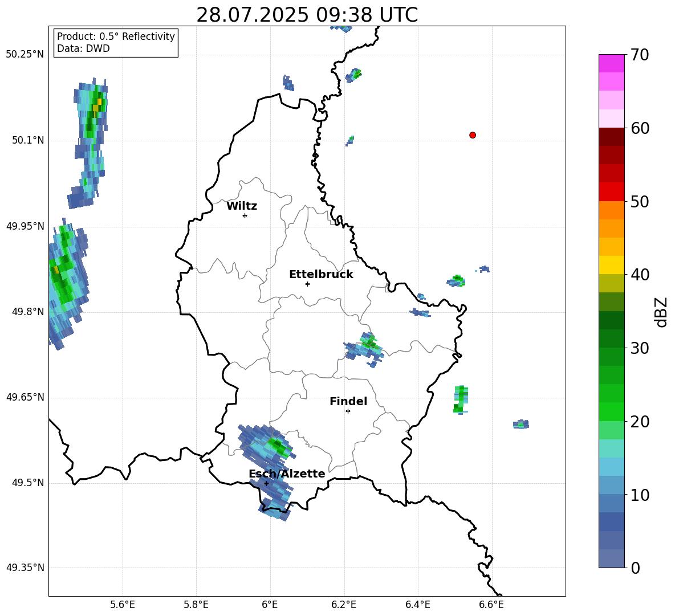
Task: Click the longitude label 6.6°E
Action: tap(491, 605)
